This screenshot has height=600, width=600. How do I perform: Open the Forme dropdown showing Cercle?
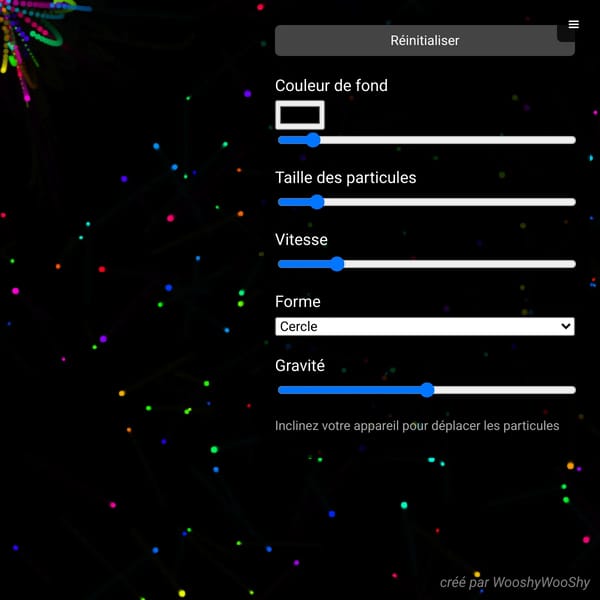(x=424, y=326)
